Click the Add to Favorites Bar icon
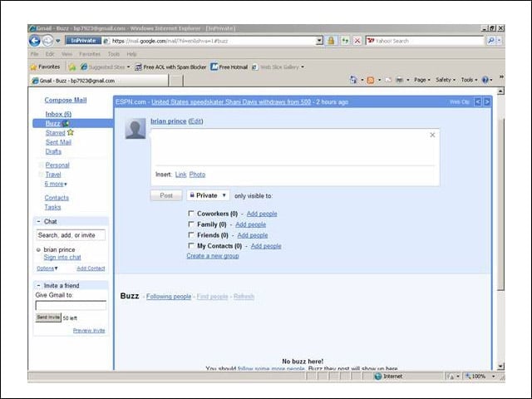The width and height of the screenshot is (532, 399). click(72, 67)
